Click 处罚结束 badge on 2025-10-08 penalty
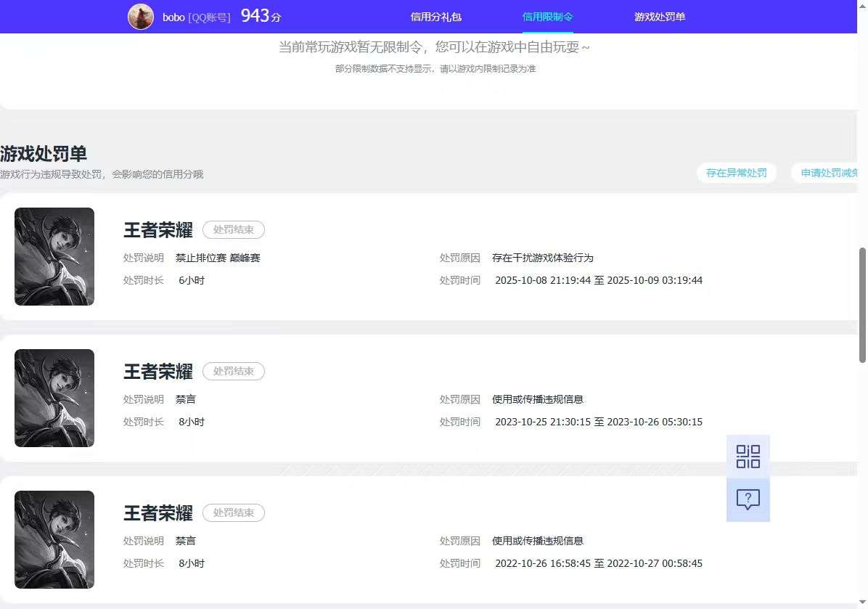This screenshot has width=868, height=609. (234, 230)
